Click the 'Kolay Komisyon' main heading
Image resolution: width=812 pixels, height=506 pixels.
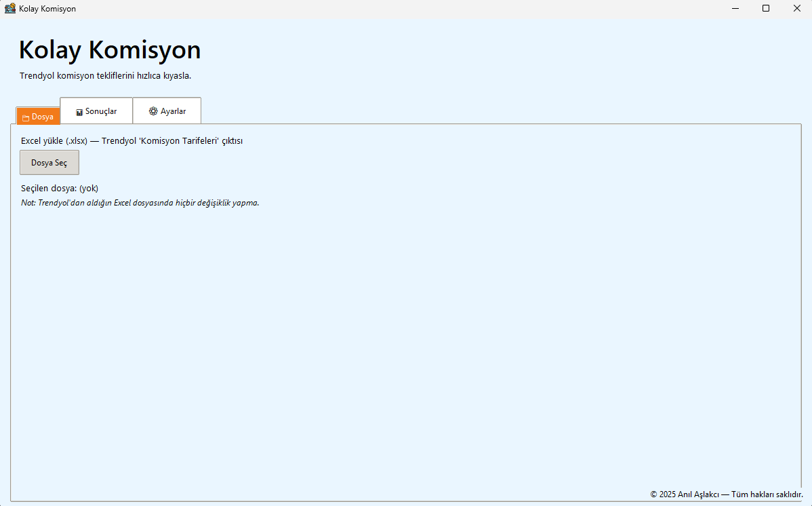tap(110, 50)
